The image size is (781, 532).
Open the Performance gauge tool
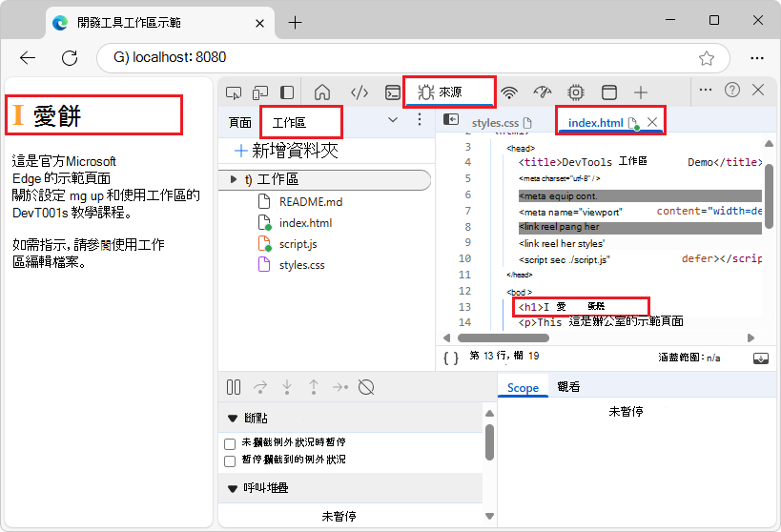(543, 92)
